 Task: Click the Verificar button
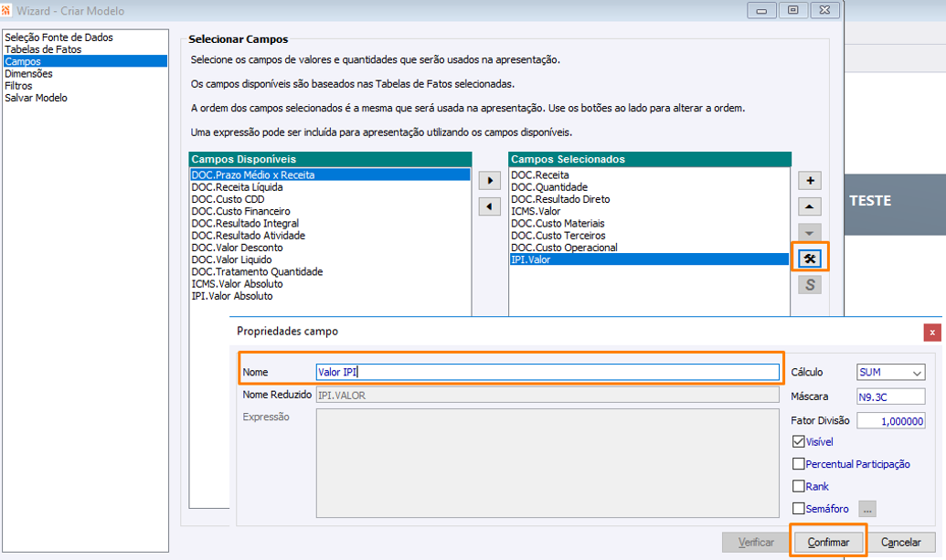click(x=756, y=542)
